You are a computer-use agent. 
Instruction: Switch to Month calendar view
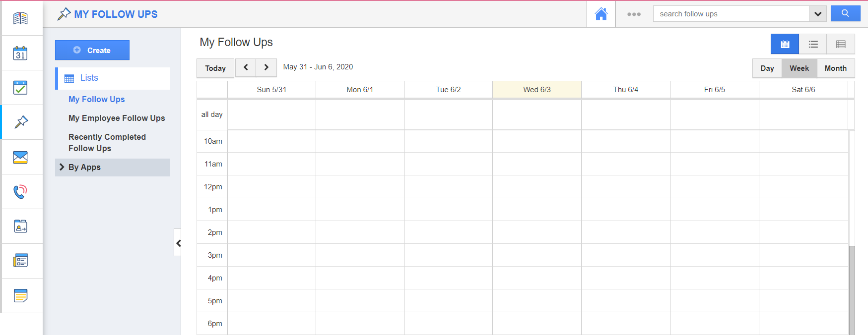[x=835, y=68]
